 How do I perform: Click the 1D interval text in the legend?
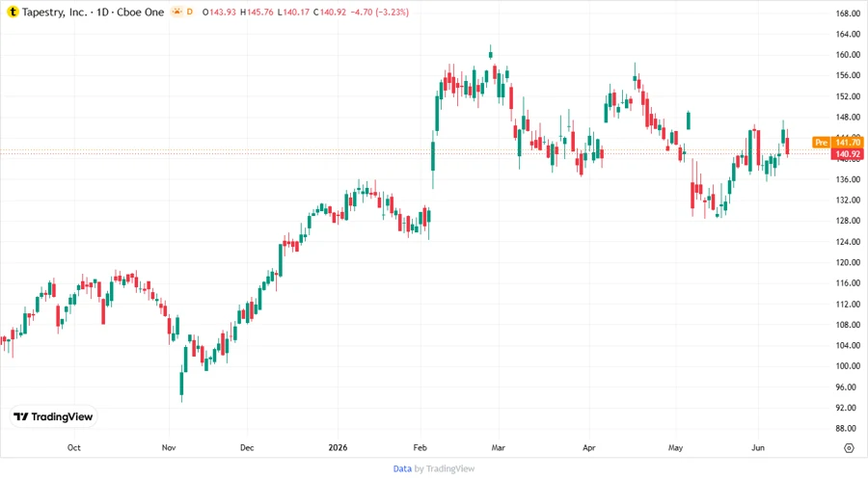(x=102, y=13)
